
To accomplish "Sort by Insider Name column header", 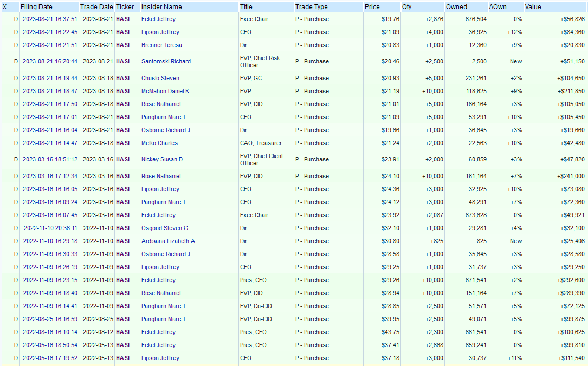I will coord(161,7).
